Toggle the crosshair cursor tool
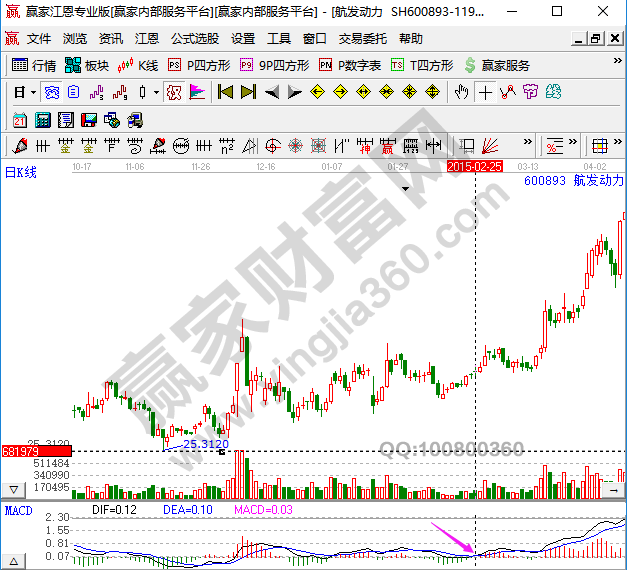 coord(485,92)
